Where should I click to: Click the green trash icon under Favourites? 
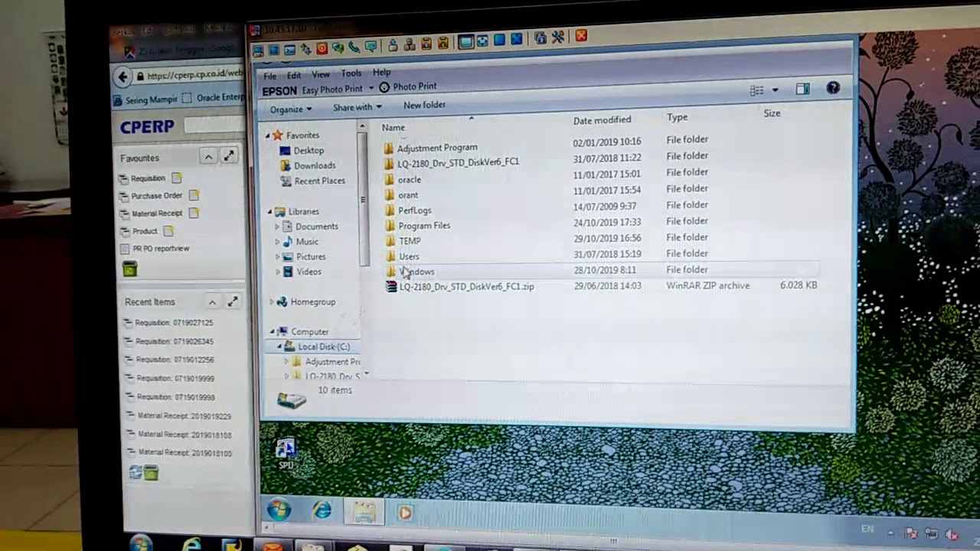click(129, 269)
